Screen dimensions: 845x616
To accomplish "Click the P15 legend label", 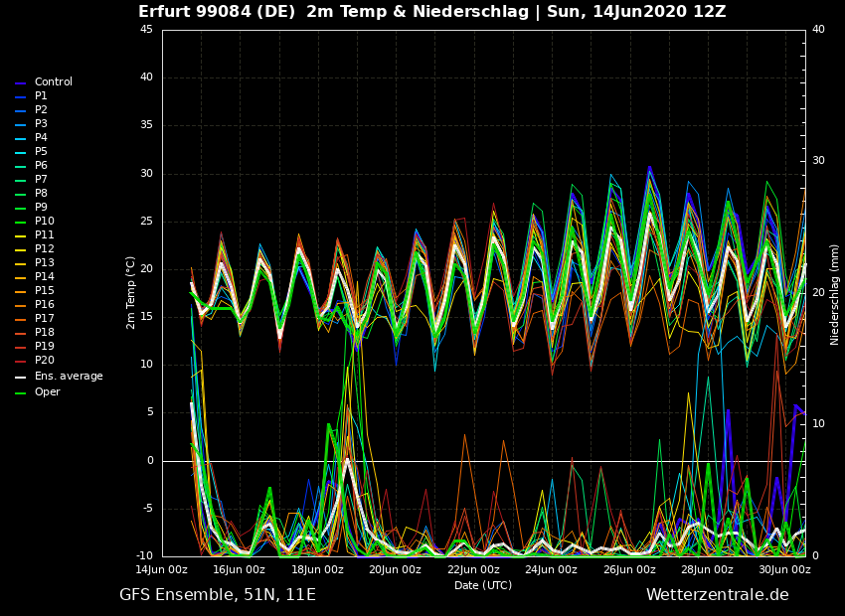I will coord(44,291).
